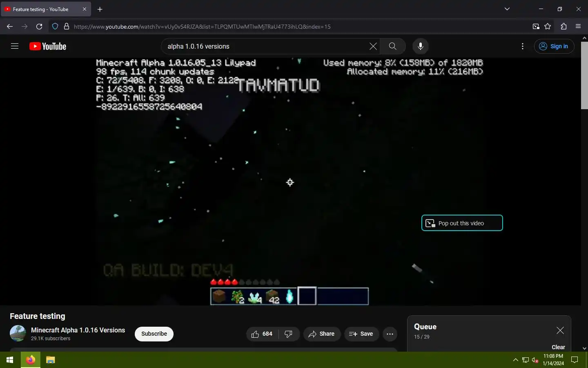Pop out this video
This screenshot has width=588, height=368.
[x=462, y=223]
